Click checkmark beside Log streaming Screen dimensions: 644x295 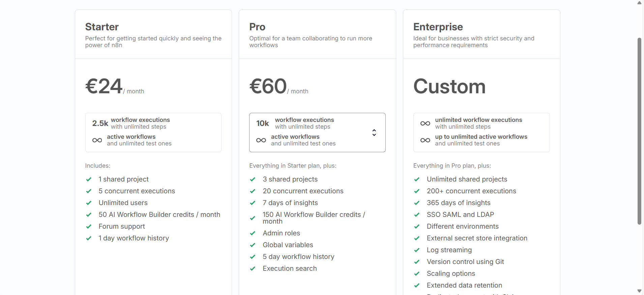tap(417, 250)
